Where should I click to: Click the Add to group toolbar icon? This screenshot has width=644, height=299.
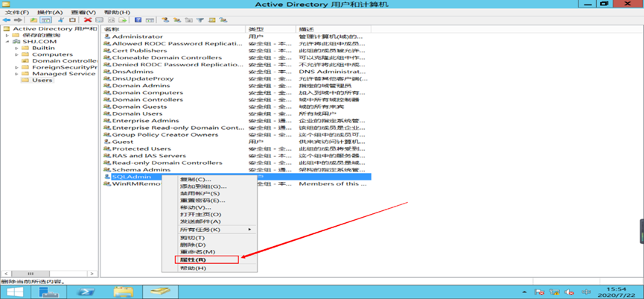point(223,19)
